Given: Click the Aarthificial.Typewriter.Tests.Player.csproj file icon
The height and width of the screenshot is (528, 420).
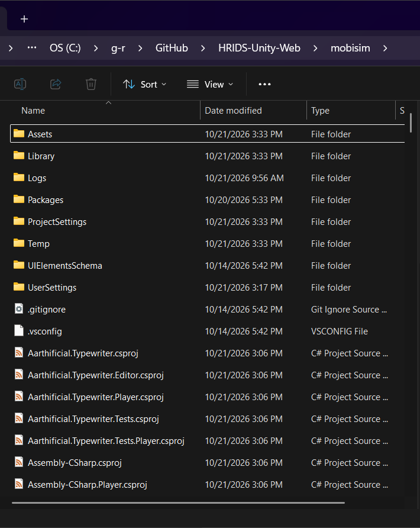Looking at the screenshot, I should point(19,440).
